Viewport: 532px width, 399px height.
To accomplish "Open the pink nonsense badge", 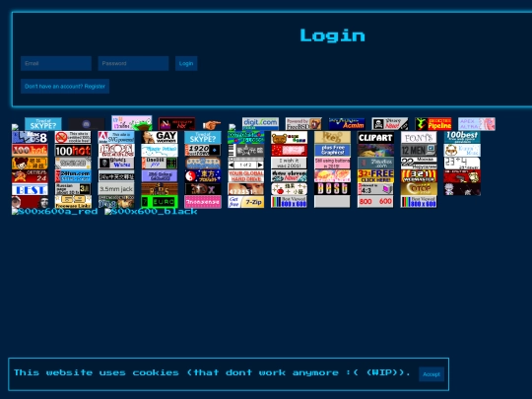I will [x=203, y=202].
